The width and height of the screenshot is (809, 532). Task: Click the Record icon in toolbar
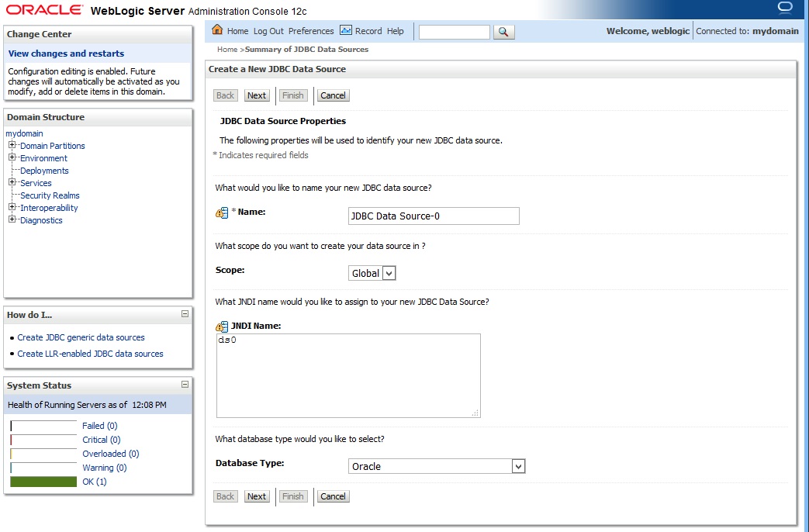[x=346, y=30]
